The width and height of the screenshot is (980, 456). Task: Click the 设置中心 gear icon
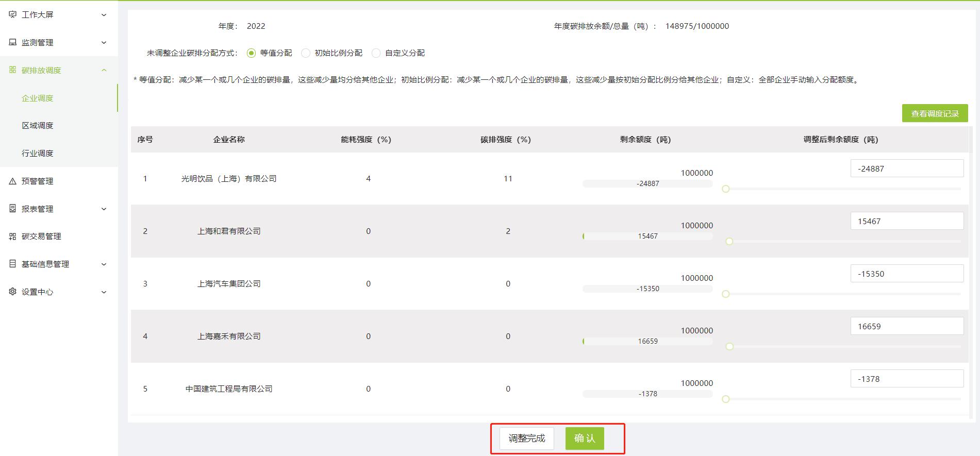pos(13,292)
